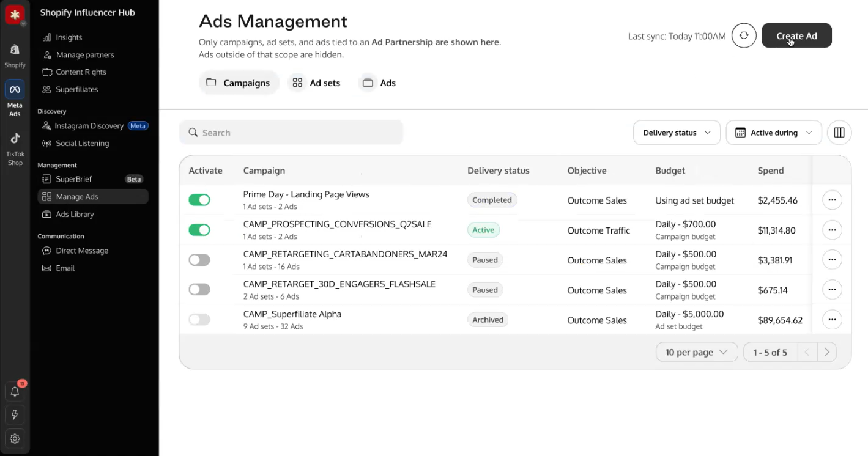Image resolution: width=868 pixels, height=456 pixels.
Task: Click the sync refresh icon
Action: point(744,35)
